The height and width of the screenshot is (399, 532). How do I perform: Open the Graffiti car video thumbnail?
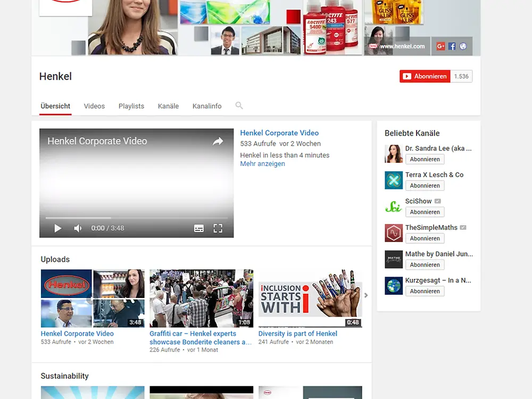[x=201, y=298]
